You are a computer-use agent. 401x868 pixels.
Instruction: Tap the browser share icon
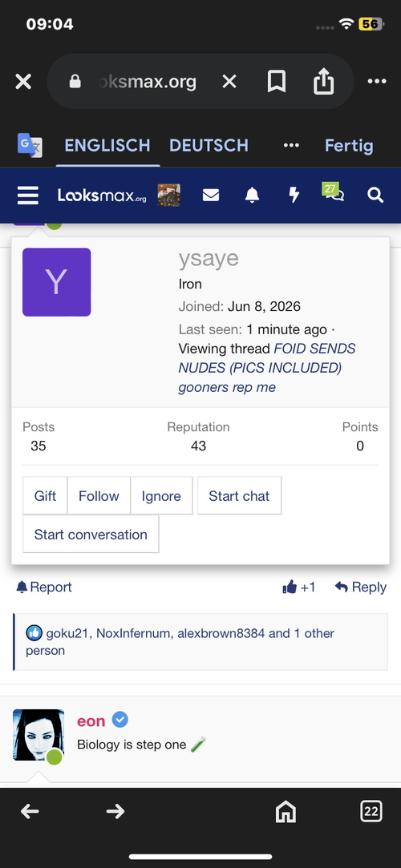[323, 82]
